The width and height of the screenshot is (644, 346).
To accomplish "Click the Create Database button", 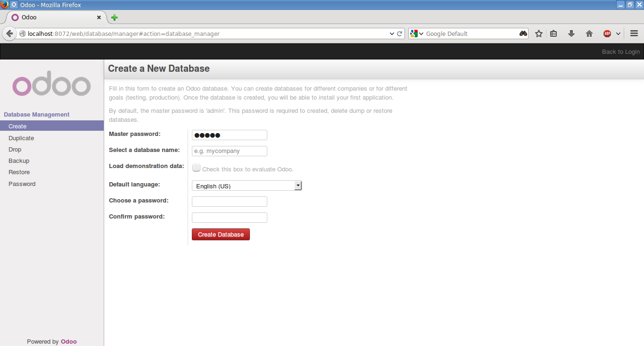I will tap(221, 235).
